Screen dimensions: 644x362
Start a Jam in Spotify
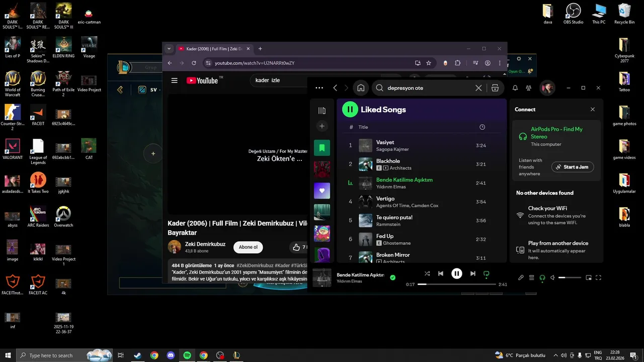(x=573, y=167)
